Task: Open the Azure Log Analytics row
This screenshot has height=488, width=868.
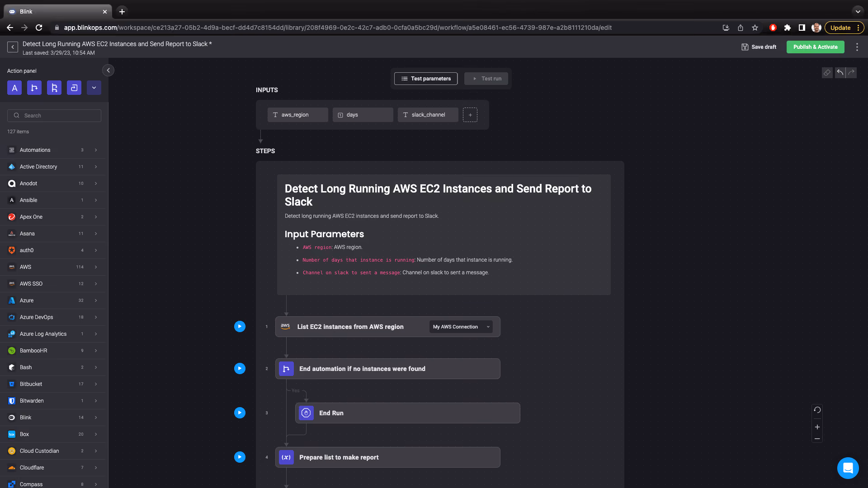Action: [53, 334]
